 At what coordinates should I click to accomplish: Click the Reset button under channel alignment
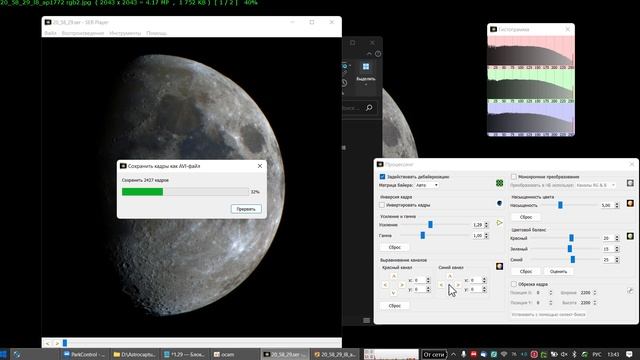click(x=394, y=306)
